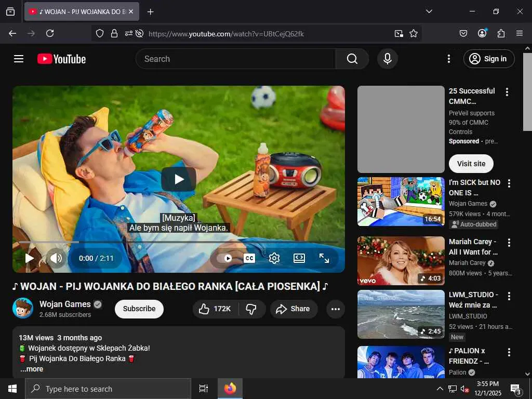532x399 pixels.
Task: Open Firefox account icon
Action: tap(482, 33)
